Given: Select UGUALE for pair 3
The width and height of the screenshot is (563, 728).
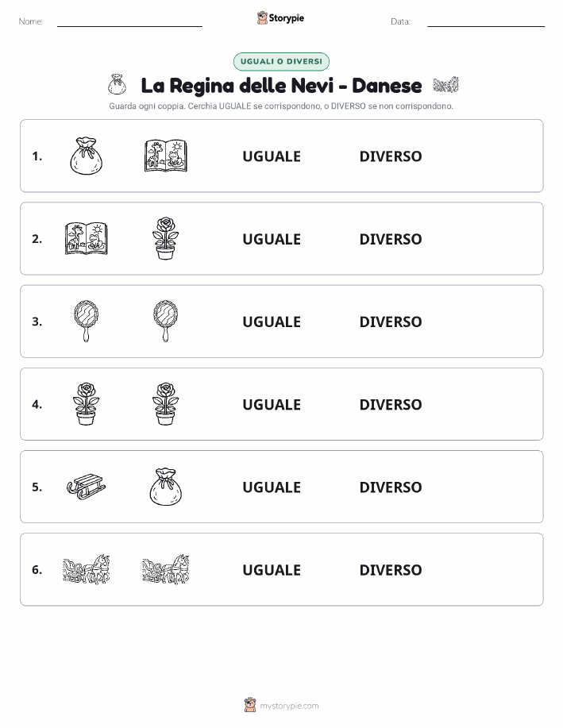Looking at the screenshot, I should (x=272, y=322).
